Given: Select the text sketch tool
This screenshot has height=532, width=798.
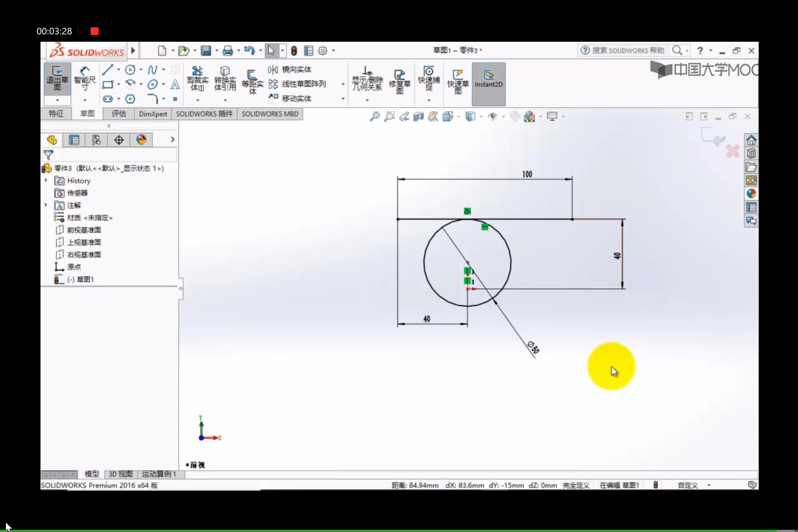Looking at the screenshot, I should coord(175,84).
